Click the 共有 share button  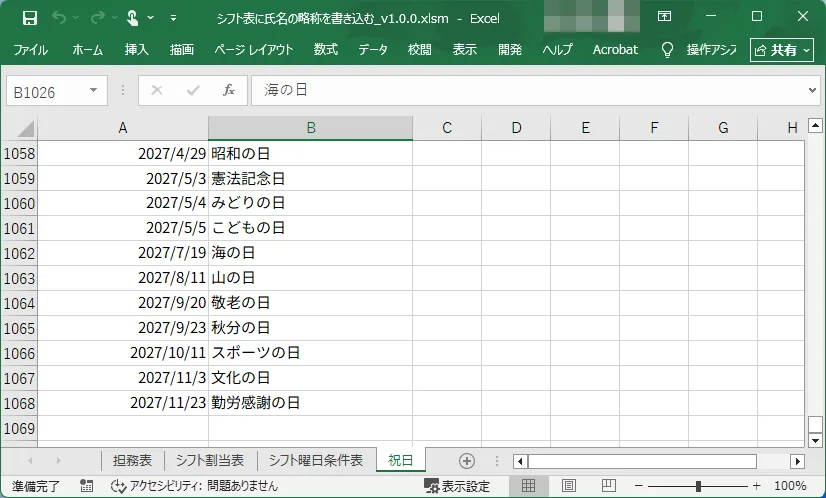coord(782,50)
